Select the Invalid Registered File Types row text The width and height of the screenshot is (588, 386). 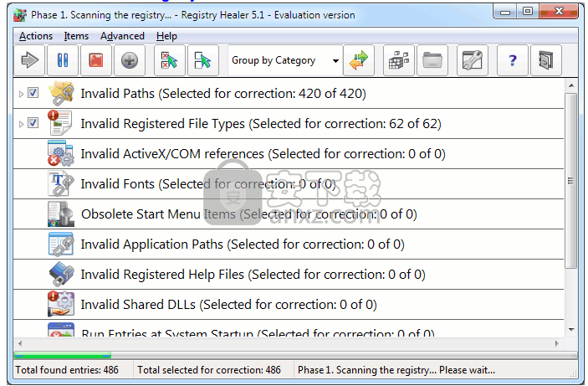261,124
